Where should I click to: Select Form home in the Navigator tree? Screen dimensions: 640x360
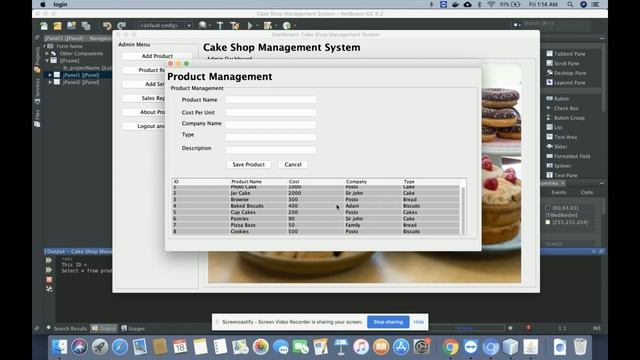click(x=69, y=46)
